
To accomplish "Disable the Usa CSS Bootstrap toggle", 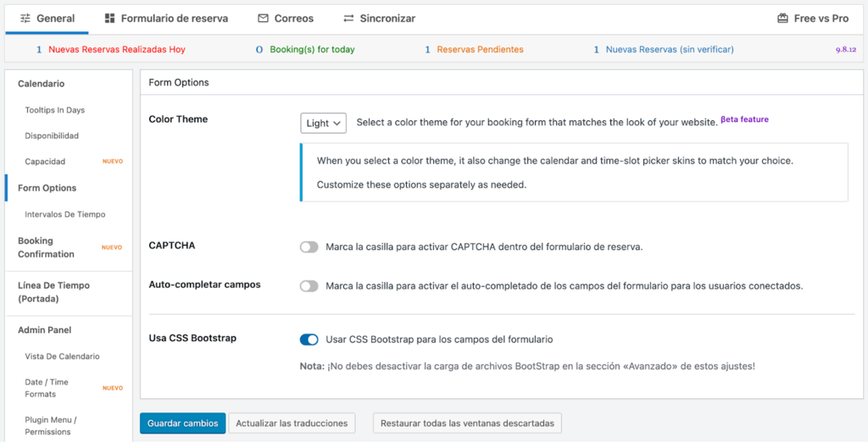I will pyautogui.click(x=309, y=340).
